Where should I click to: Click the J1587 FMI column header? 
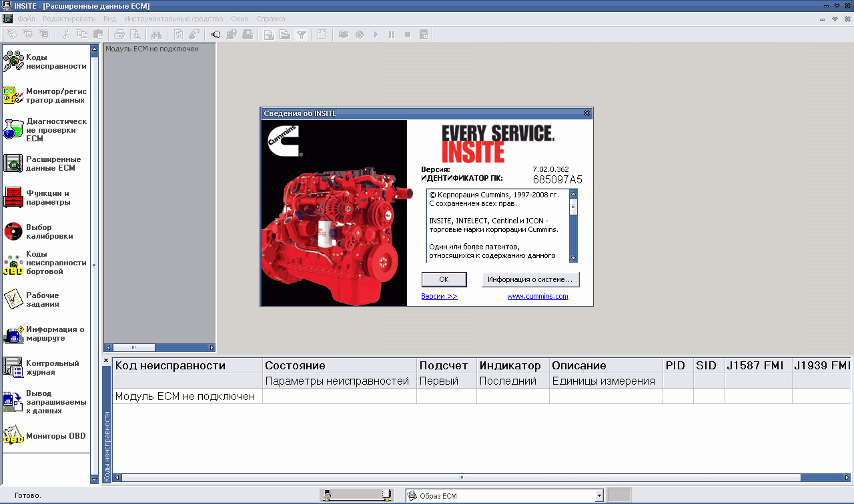[x=759, y=365]
